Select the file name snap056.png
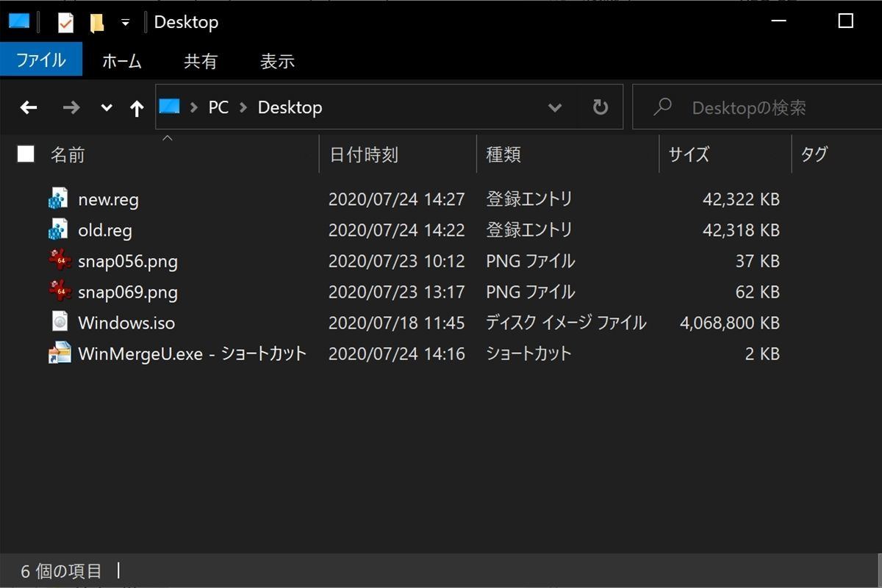The width and height of the screenshot is (882, 588). 128,261
